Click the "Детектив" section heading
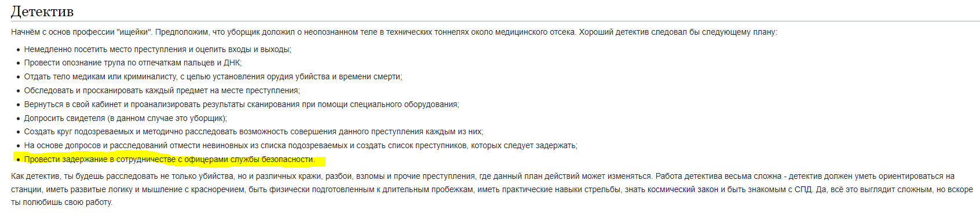The width and height of the screenshot is (980, 224). (x=42, y=11)
